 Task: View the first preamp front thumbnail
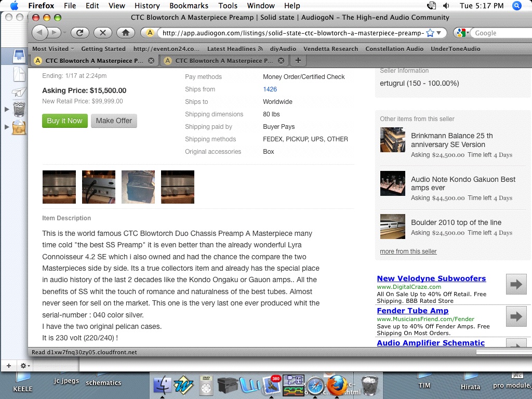[x=59, y=187]
